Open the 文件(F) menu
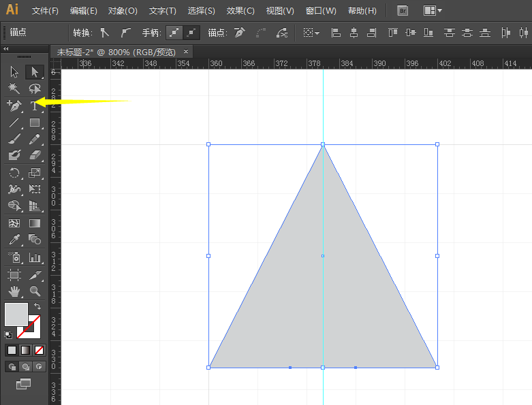 pyautogui.click(x=45, y=11)
